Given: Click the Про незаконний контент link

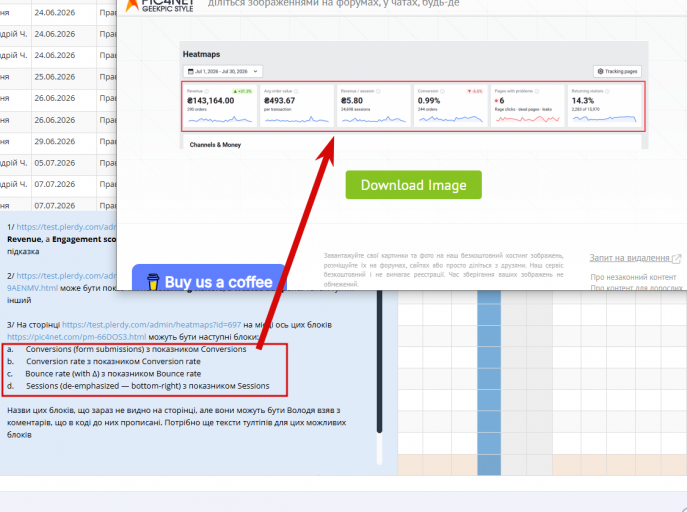Looking at the screenshot, I should [633, 277].
